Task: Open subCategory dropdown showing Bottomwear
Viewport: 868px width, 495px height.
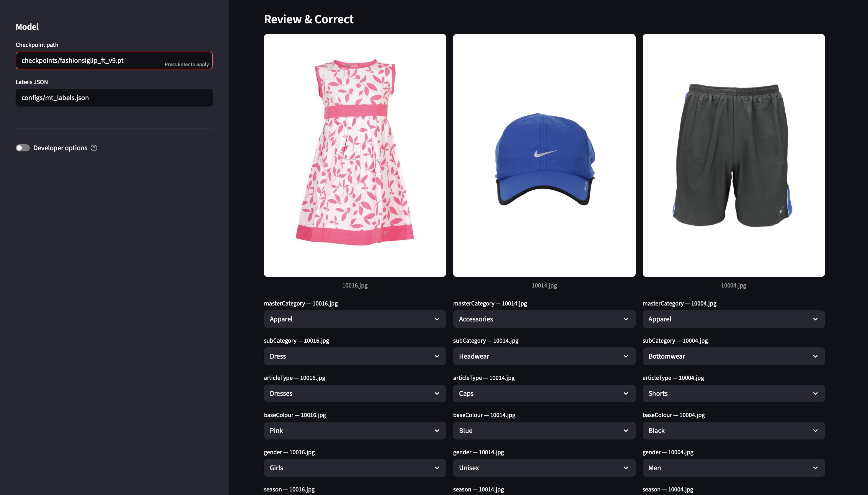Action: pos(733,356)
